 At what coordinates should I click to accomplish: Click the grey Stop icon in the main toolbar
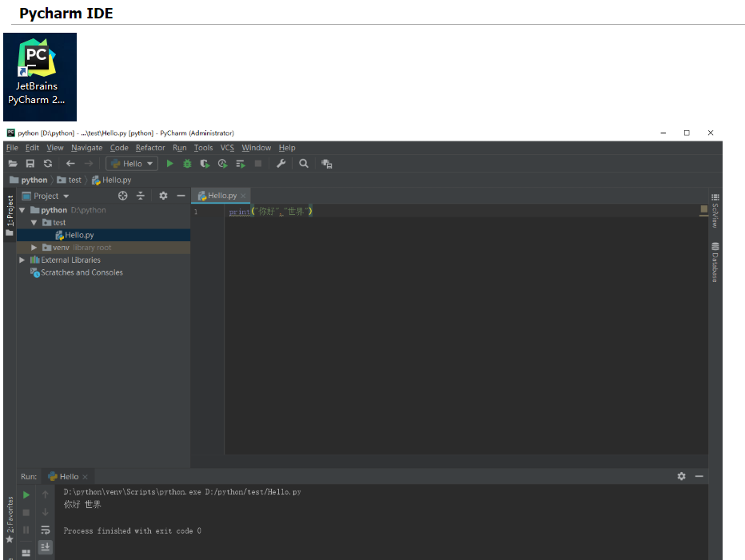(258, 164)
